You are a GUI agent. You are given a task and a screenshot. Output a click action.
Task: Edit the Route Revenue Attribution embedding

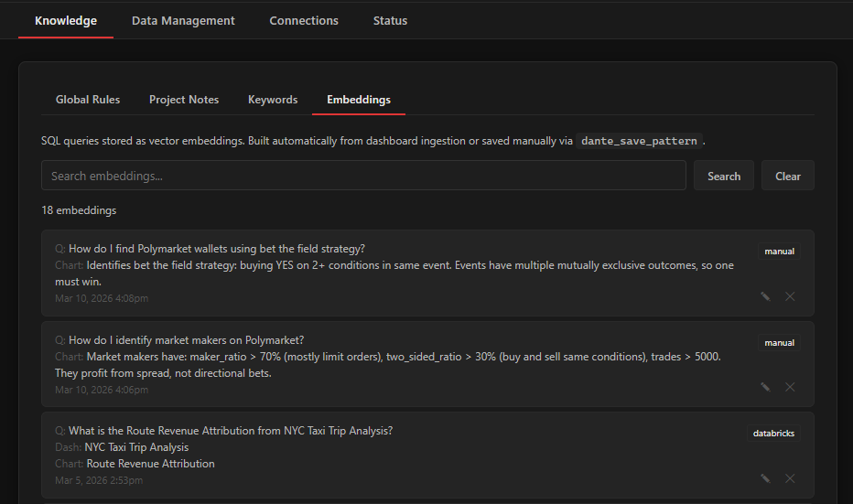765,478
